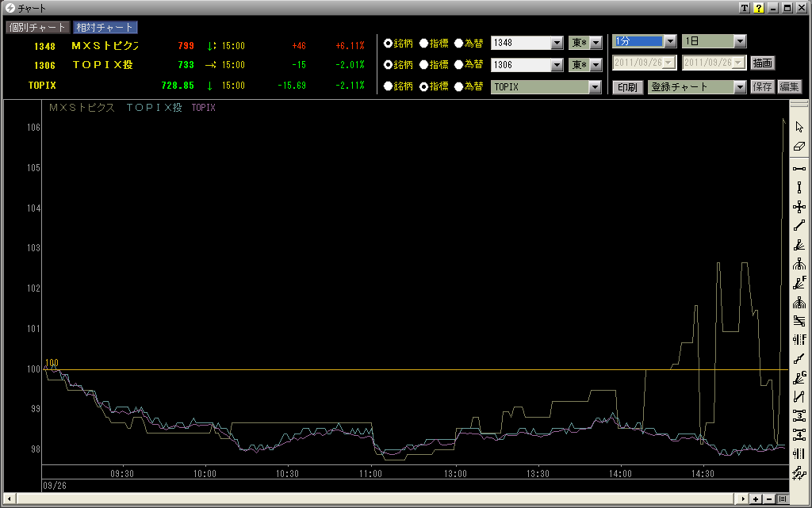This screenshot has width=812, height=508.
Task: Click the T icon in title bar
Action: [x=745, y=8]
